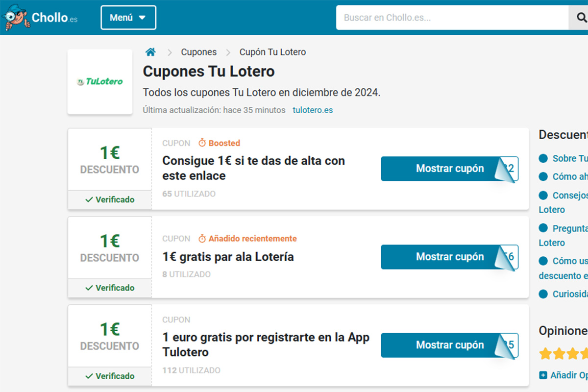Open sidebar link starting 'Cómo us'
The width and height of the screenshot is (588, 392).
[563, 268]
